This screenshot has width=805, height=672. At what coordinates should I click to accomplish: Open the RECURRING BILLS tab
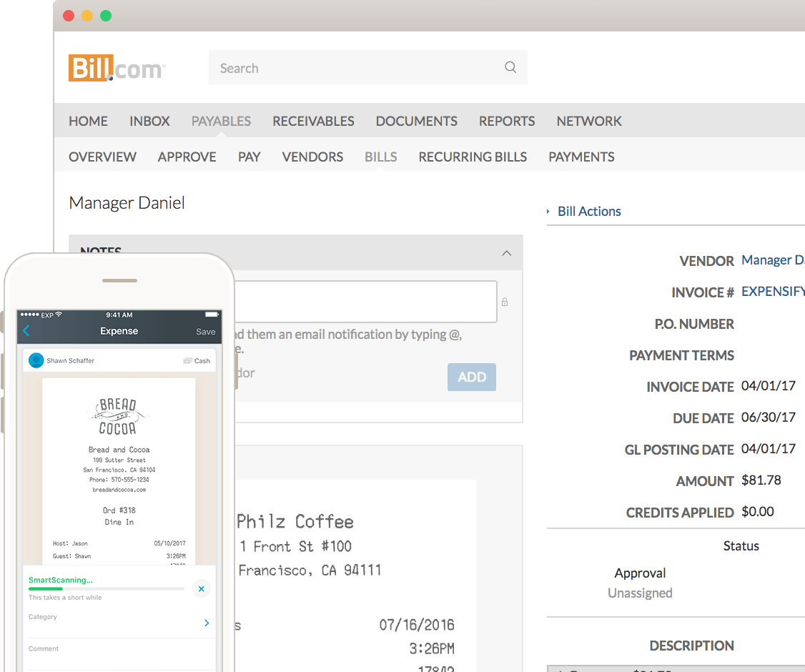click(473, 157)
